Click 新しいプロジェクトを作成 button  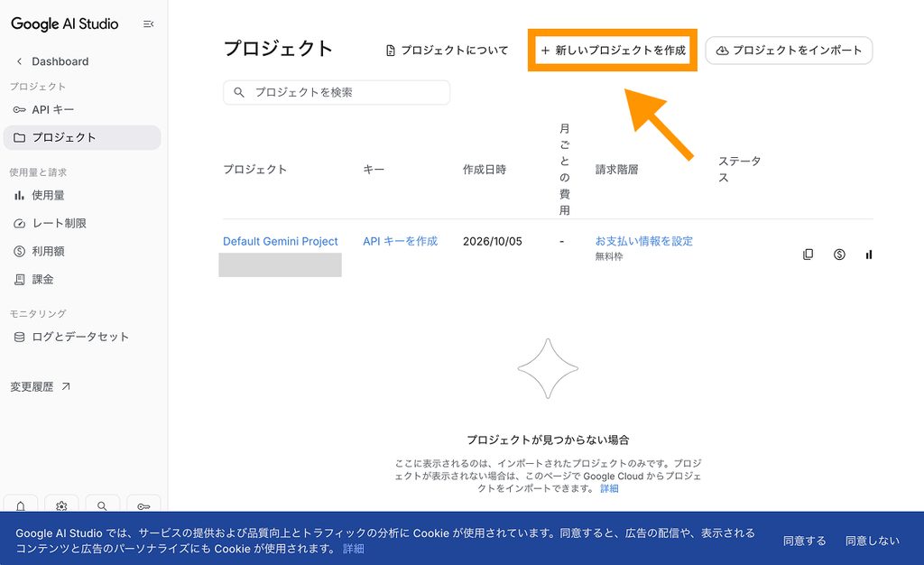click(x=613, y=50)
